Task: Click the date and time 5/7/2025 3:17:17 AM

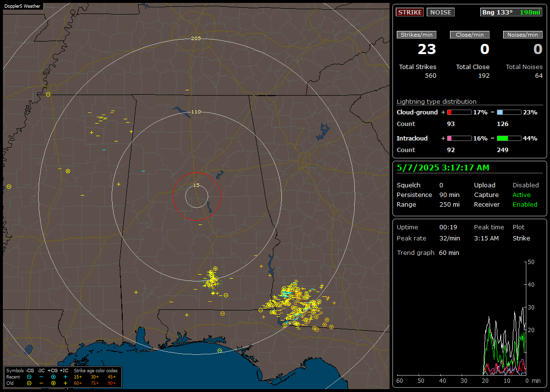Action: tap(443, 168)
